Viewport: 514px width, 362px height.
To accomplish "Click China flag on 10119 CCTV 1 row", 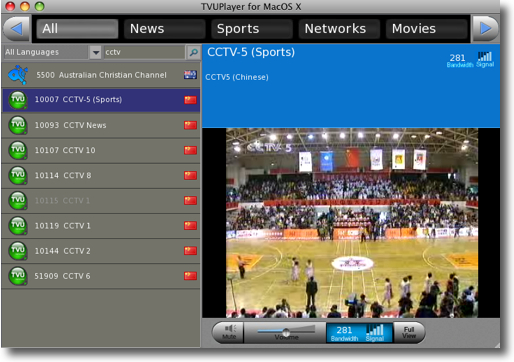I will coord(190,226).
